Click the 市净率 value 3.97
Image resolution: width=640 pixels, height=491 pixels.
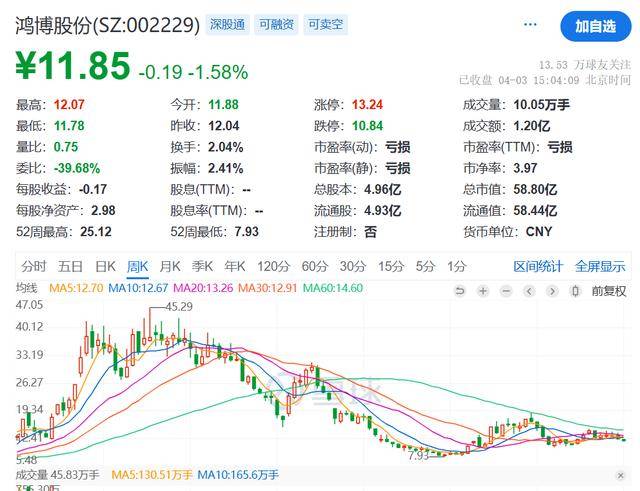pos(525,168)
